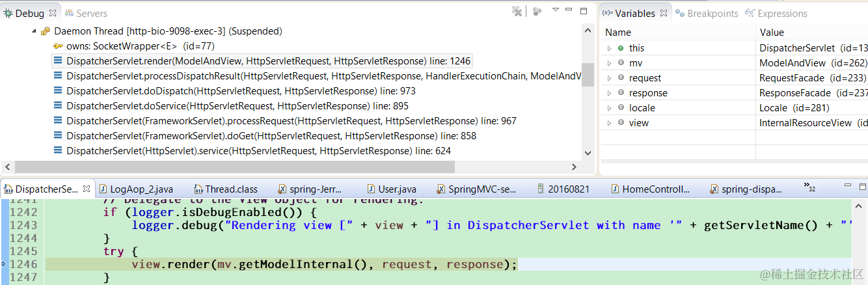This screenshot has width=868, height=285.
Task: Select the DispatcherServlet value cell
Action: tap(812, 48)
